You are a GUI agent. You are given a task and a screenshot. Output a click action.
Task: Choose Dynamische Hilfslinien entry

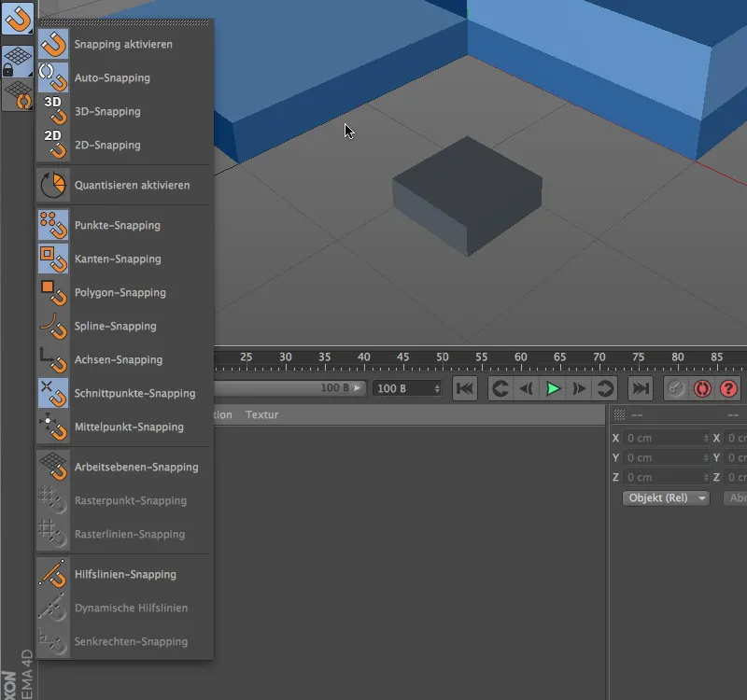[125, 608]
